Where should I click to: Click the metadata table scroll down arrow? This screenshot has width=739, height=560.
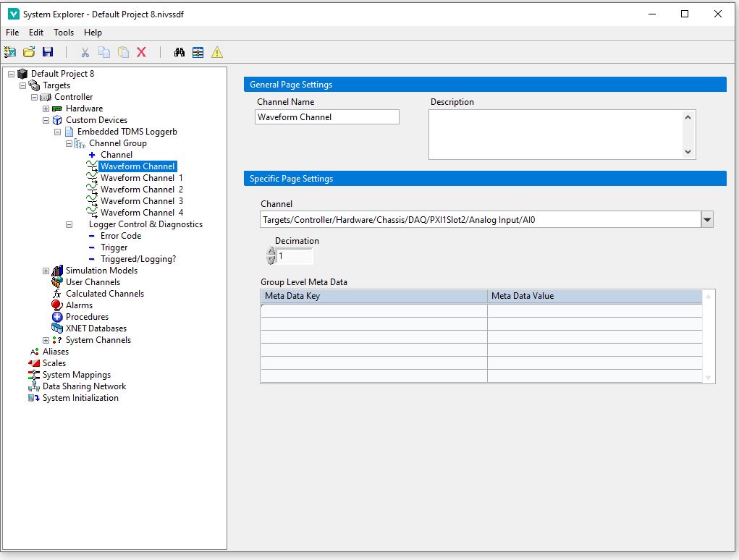tap(708, 378)
